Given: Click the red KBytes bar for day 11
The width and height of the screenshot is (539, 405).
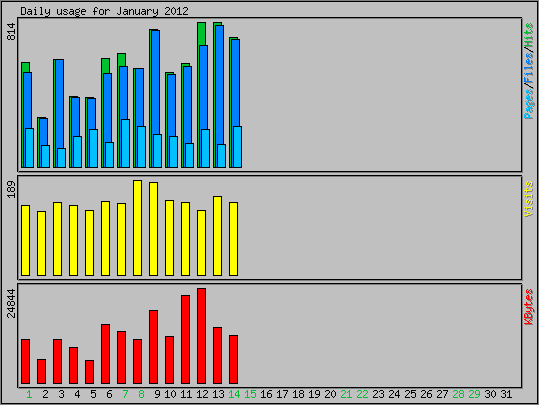Looking at the screenshot, I should [x=185, y=339].
